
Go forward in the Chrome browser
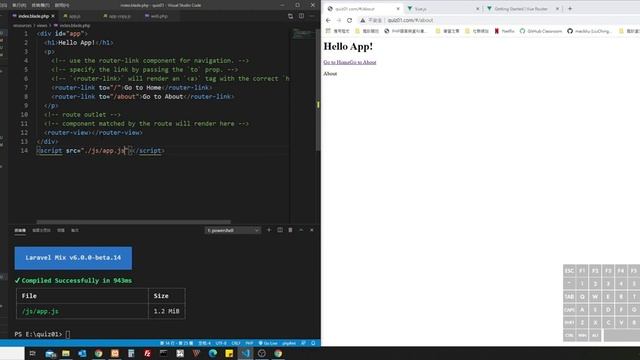[339, 20]
